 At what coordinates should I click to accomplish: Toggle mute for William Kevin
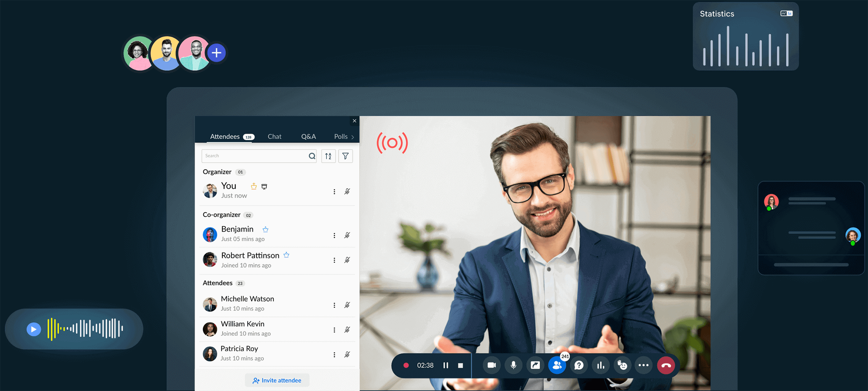pos(347,330)
